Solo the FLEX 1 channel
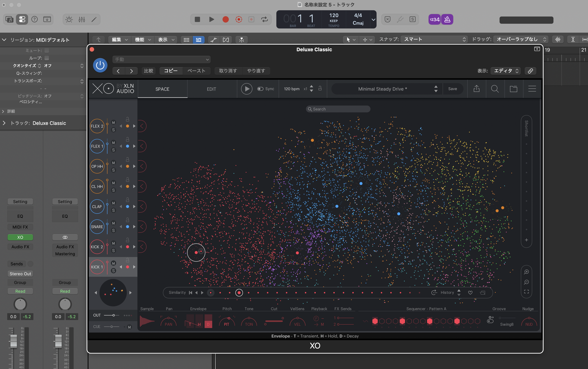 pos(113,150)
